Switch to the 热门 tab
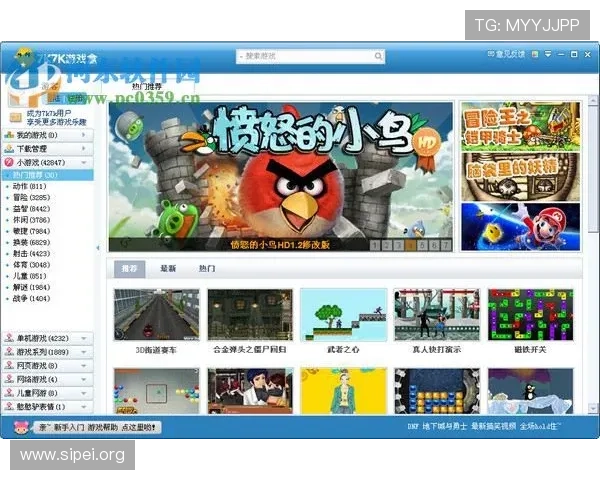This screenshot has width=600, height=480. tap(207, 269)
